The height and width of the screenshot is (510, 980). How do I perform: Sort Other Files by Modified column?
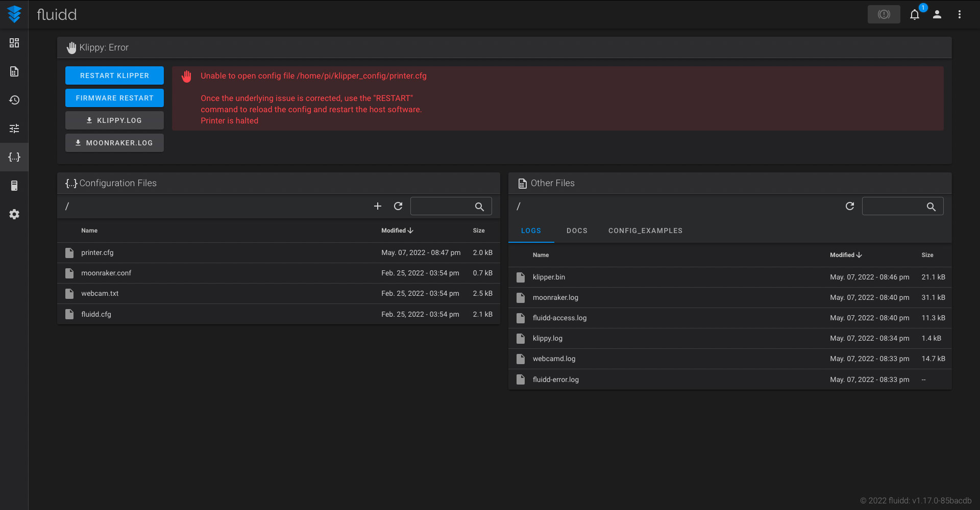pos(846,255)
